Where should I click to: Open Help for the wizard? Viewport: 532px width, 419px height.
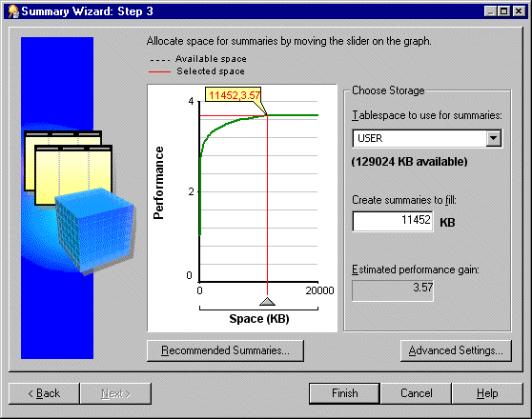pos(487,393)
